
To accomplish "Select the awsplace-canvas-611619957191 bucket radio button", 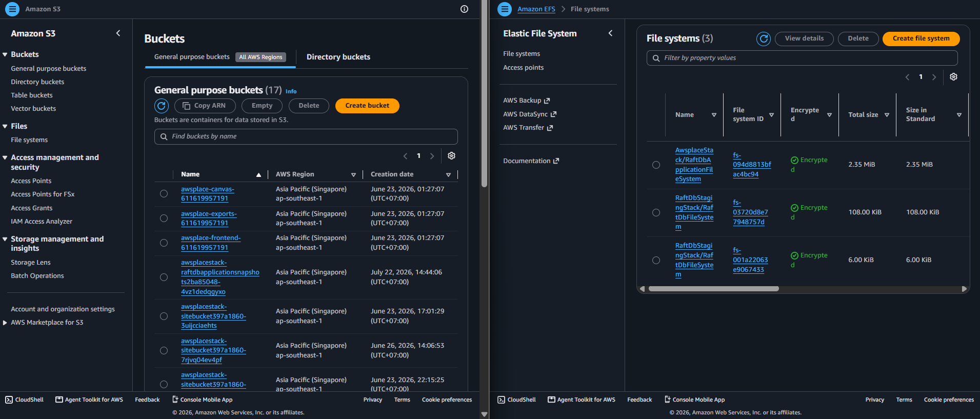I will click(164, 194).
